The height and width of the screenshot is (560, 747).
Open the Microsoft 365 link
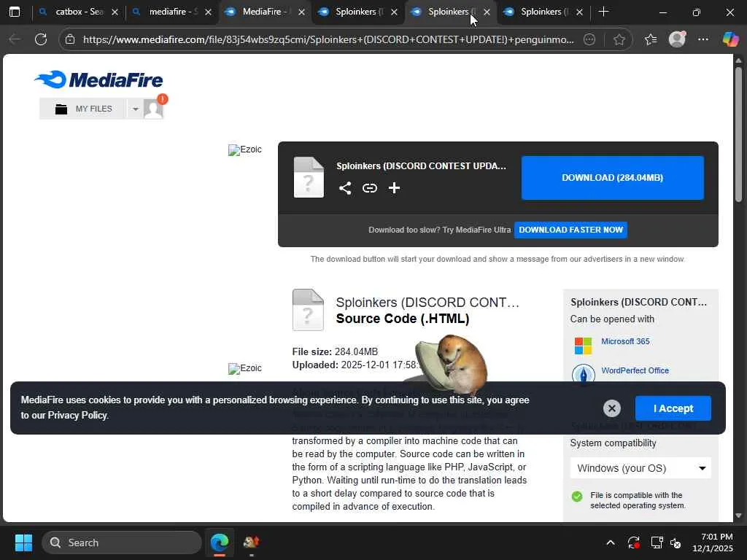(625, 341)
